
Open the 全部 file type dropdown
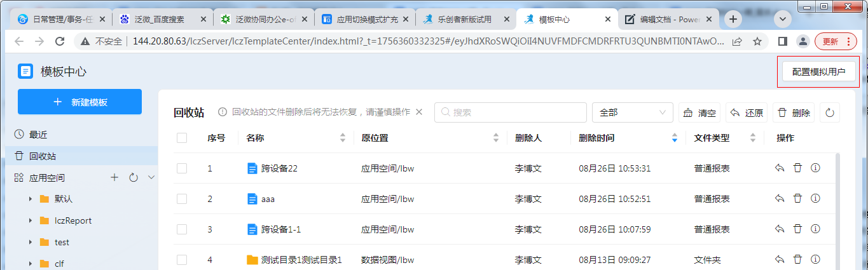632,112
